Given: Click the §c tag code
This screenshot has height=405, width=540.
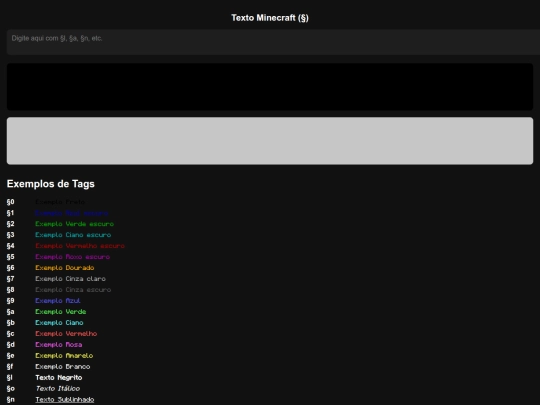Looking at the screenshot, I should click(11, 334).
